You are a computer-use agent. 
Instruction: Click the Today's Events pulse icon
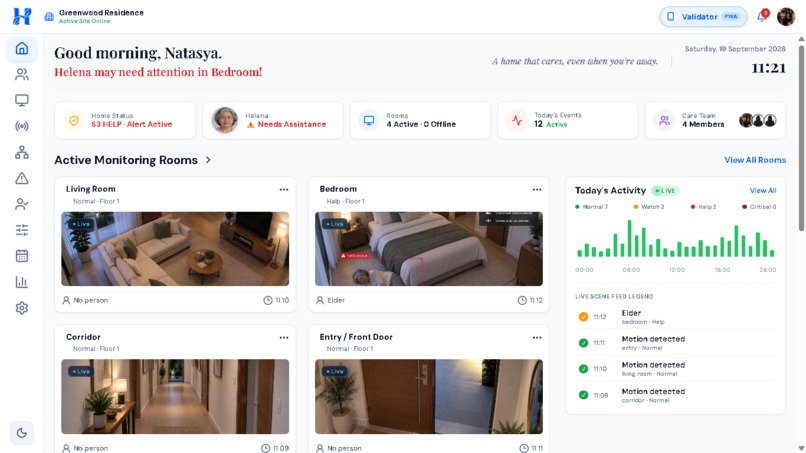pyautogui.click(x=517, y=120)
